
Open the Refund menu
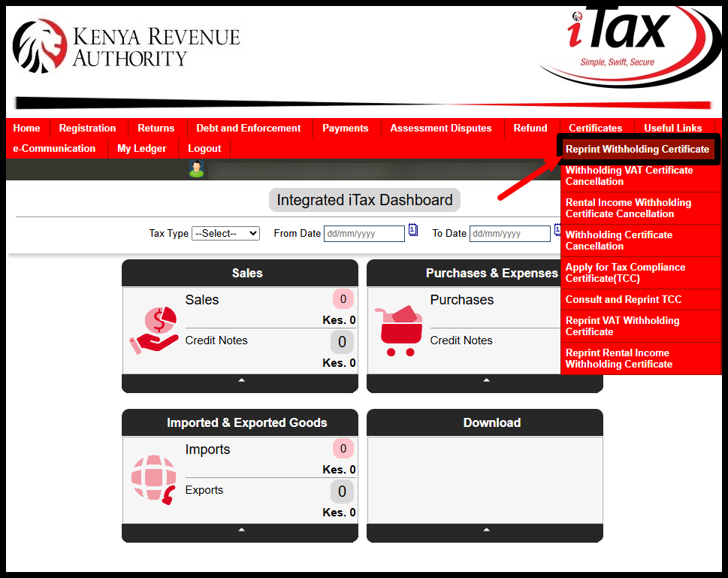pos(530,129)
